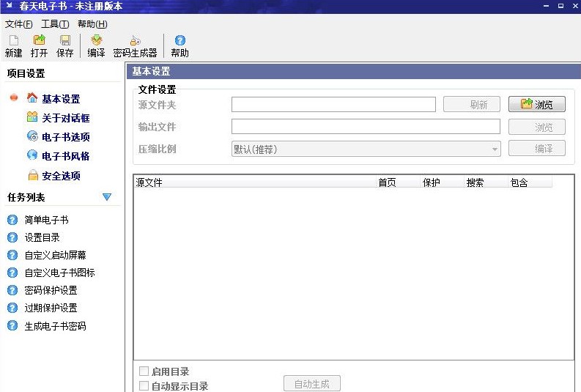Click the 包含 column header

click(530, 182)
